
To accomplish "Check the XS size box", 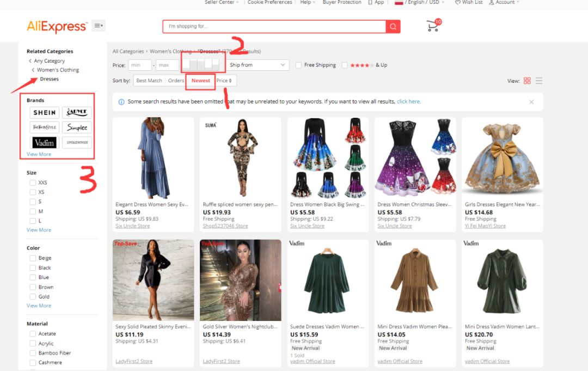I will tap(33, 192).
